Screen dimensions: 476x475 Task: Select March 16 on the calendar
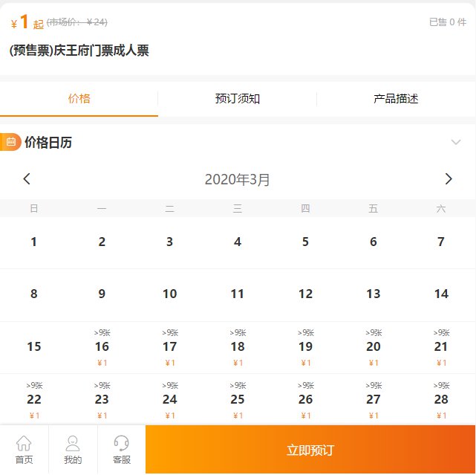(x=102, y=347)
